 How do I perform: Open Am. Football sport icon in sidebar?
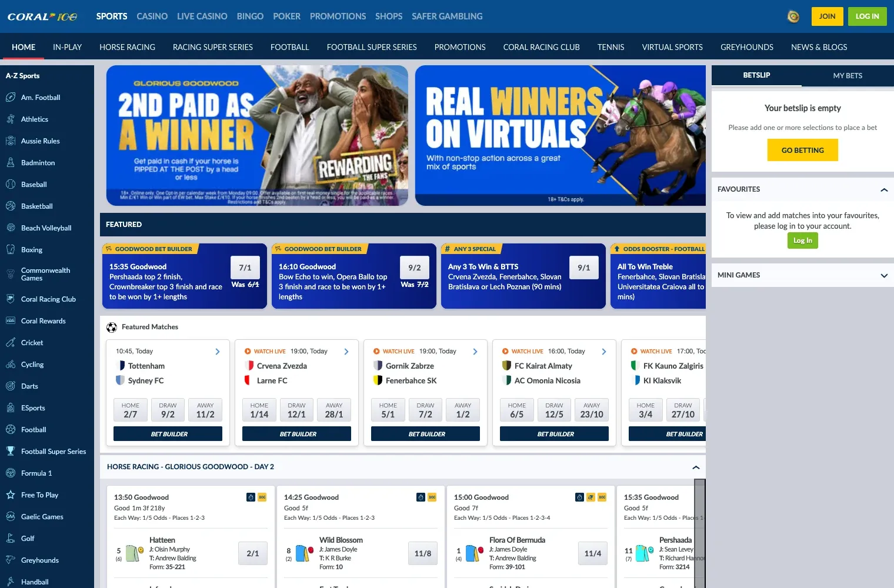coord(11,98)
